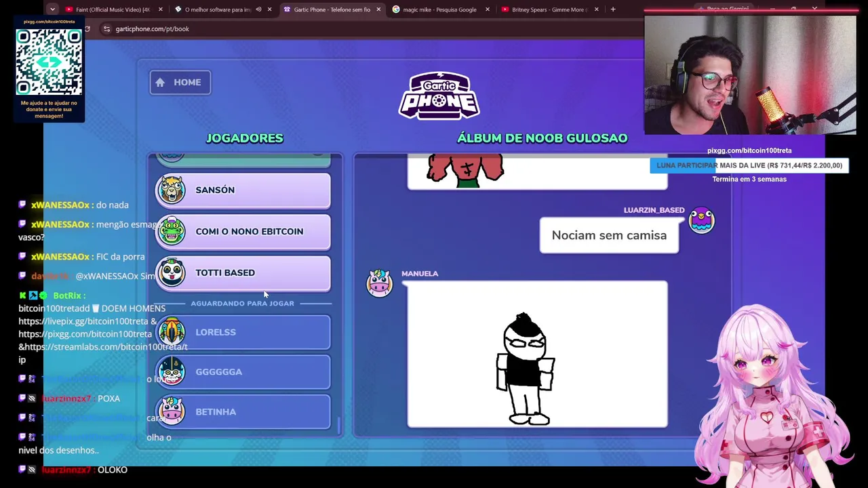Screen dimensions: 868x488
Task: Click the BotRix username in chat
Action: pyautogui.click(x=67, y=296)
